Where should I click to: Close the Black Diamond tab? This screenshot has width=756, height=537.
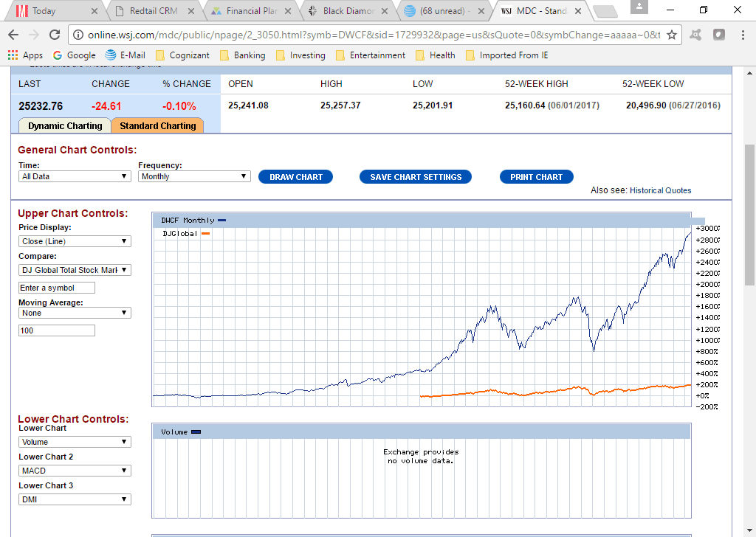(384, 11)
